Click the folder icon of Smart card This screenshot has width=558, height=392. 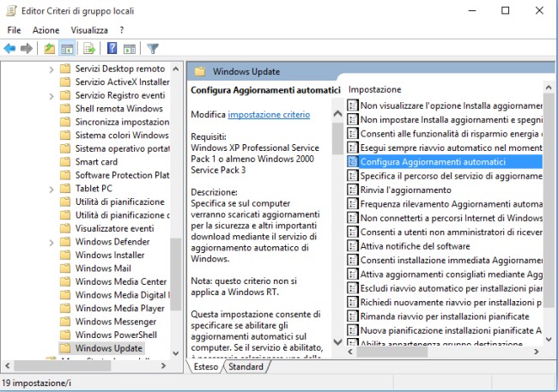point(65,162)
